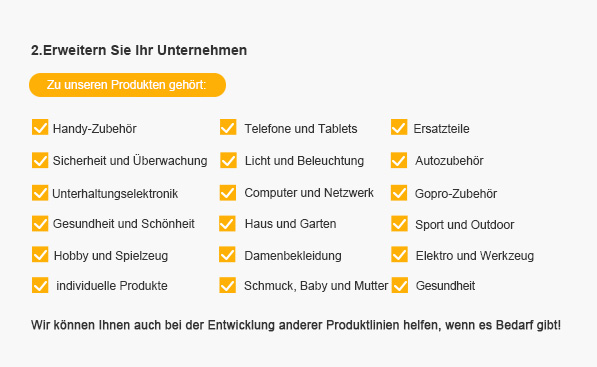
Task: Uncheck Licht und Beleuchtung checkbox
Action: [x=228, y=160]
